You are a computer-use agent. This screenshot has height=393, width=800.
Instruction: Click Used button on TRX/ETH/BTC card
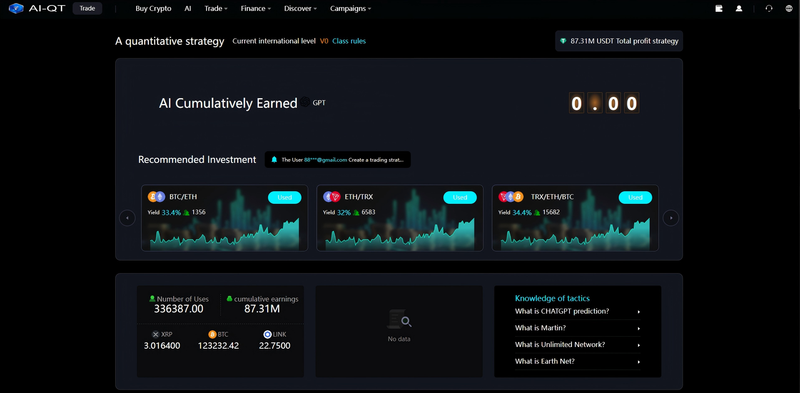point(635,198)
